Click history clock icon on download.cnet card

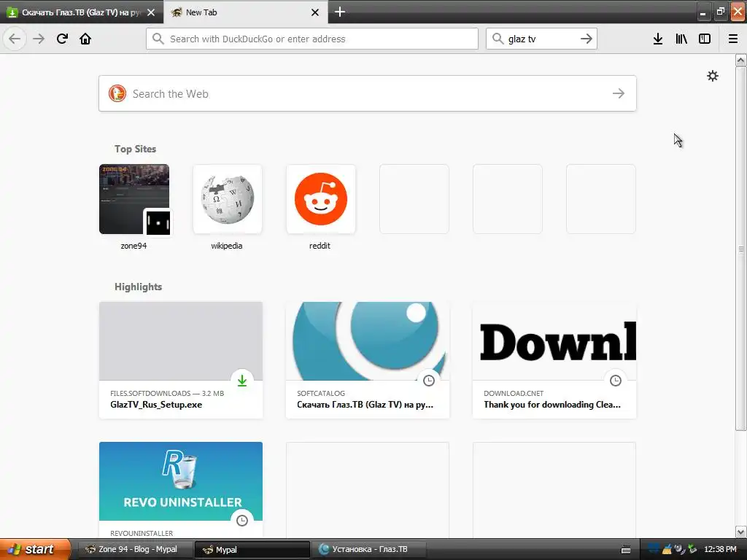tap(616, 381)
